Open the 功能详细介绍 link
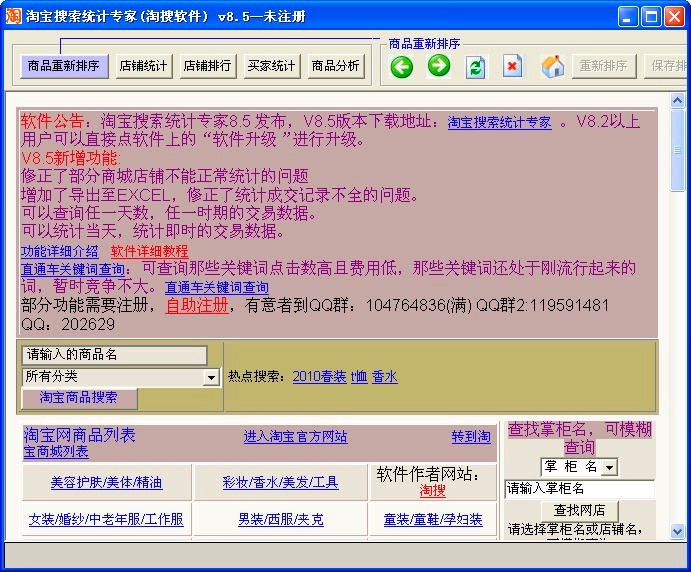The image size is (691, 572). [x=59, y=252]
